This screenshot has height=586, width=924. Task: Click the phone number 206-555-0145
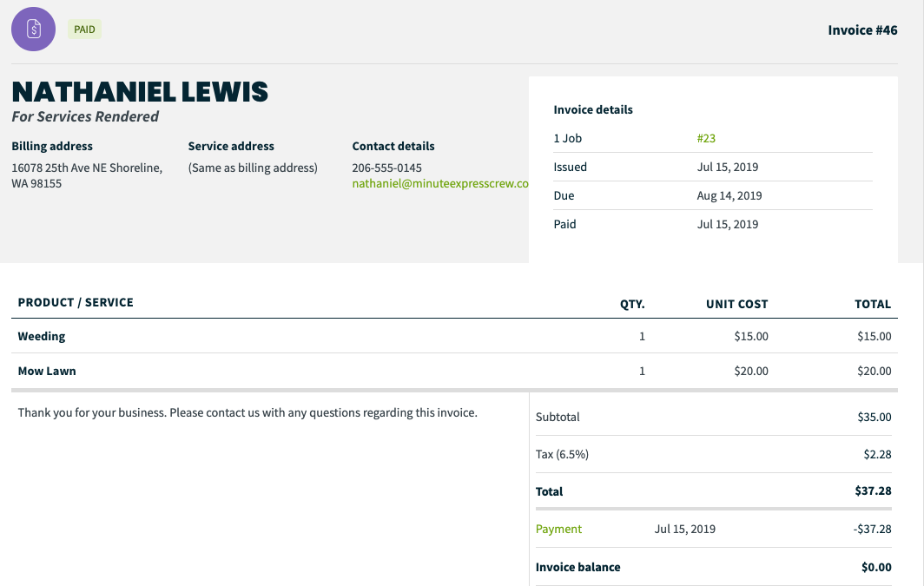pos(386,168)
